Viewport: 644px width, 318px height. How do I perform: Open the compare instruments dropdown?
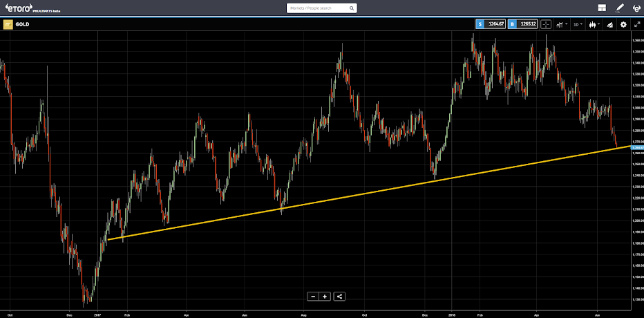(562, 25)
